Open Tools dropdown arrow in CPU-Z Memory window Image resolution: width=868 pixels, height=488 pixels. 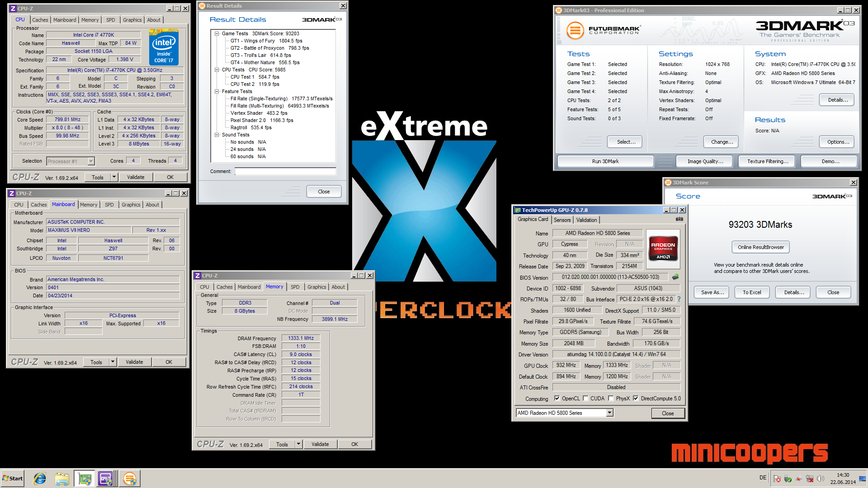click(x=298, y=444)
